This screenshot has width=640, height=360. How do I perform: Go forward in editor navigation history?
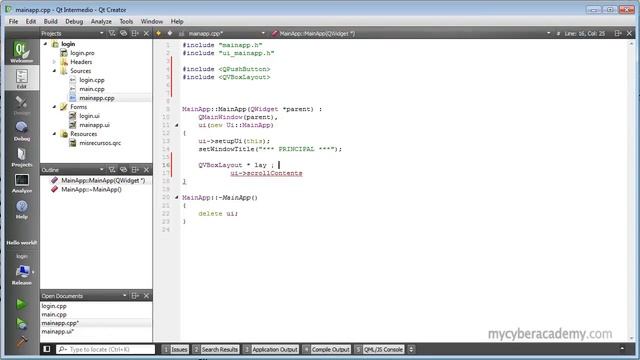point(170,33)
